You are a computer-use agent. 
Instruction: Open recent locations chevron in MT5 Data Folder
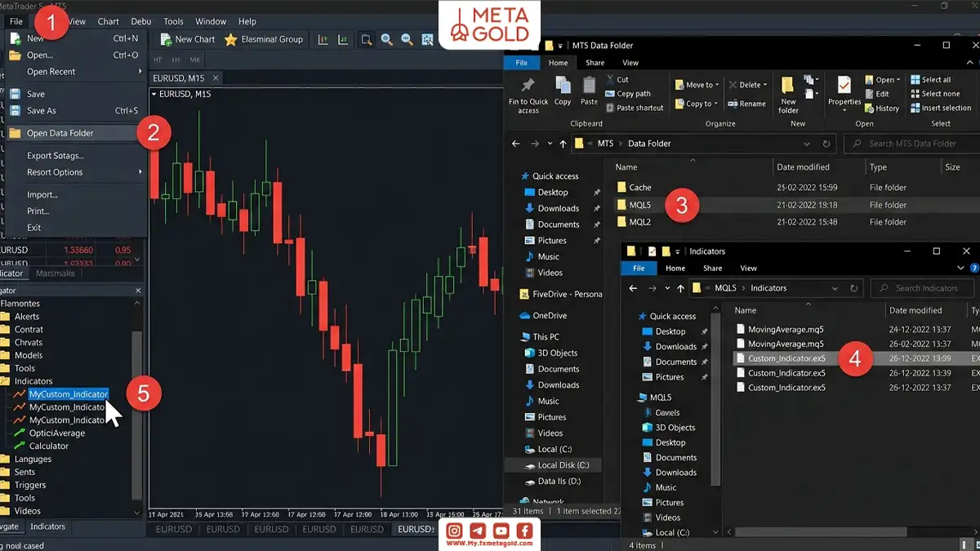pyautogui.click(x=550, y=144)
